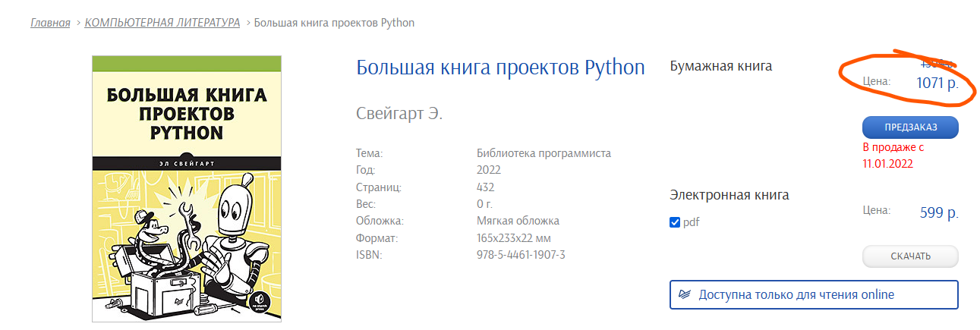Viewport: 980px width, 330px height.
Task: Click the sale date 11.01.2022
Action: tap(887, 163)
